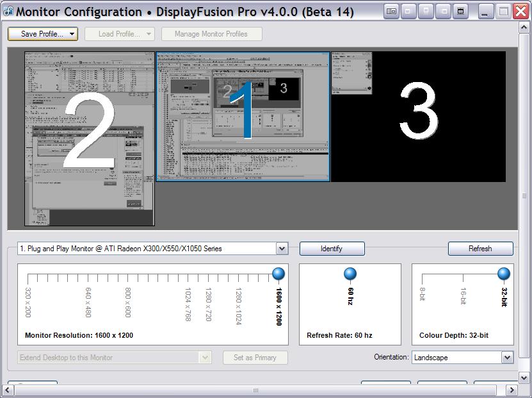This screenshot has height=398, width=532.
Task: Click the vertical scrollbar down arrow
Action: click(526, 377)
